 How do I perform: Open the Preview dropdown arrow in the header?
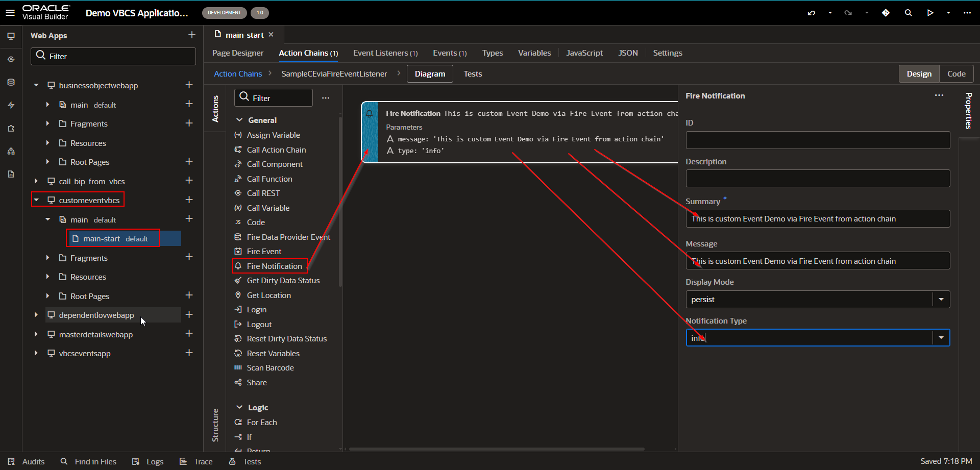pyautogui.click(x=948, y=13)
